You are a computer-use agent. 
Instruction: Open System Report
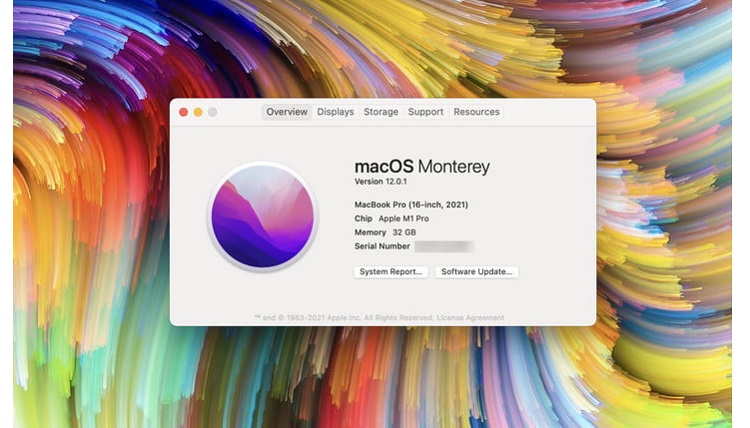(391, 272)
